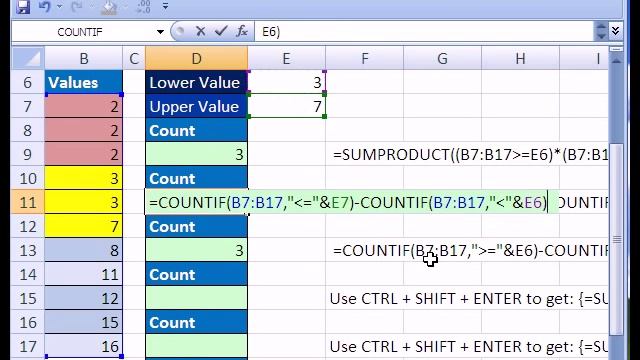The image size is (640, 360).
Task: Click cell B14 with value 11
Action: 84,274
